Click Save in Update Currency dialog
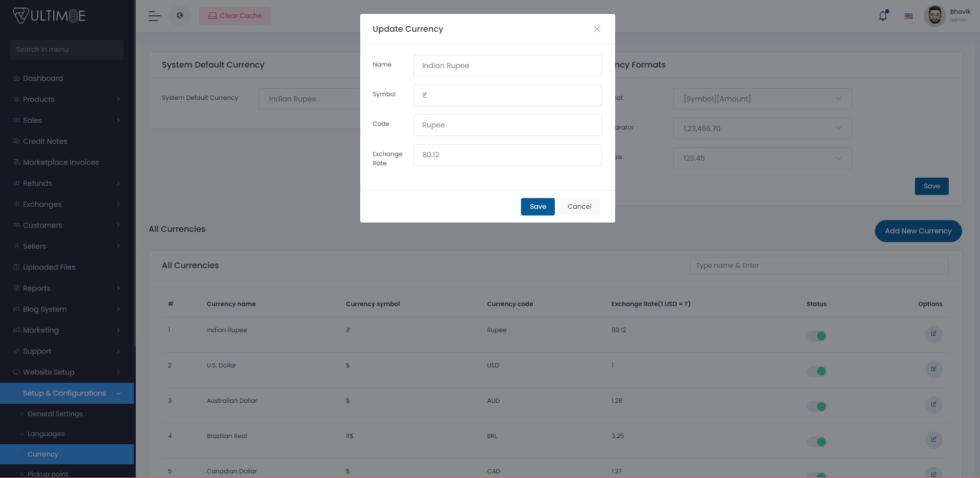980x478 pixels. (x=537, y=207)
